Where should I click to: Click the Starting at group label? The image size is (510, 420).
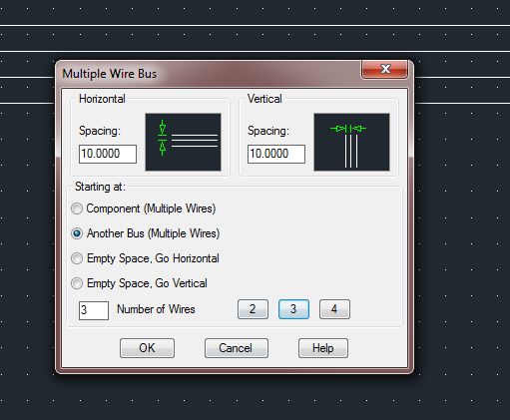pyautogui.click(x=100, y=187)
